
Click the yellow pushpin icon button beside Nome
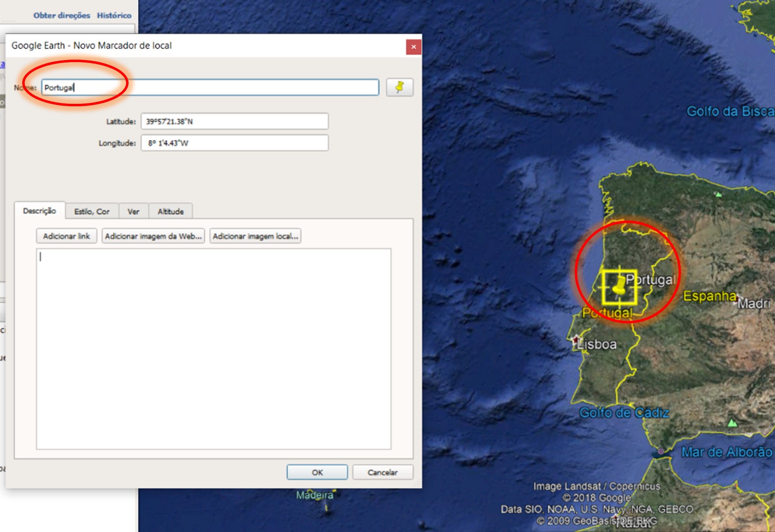399,88
